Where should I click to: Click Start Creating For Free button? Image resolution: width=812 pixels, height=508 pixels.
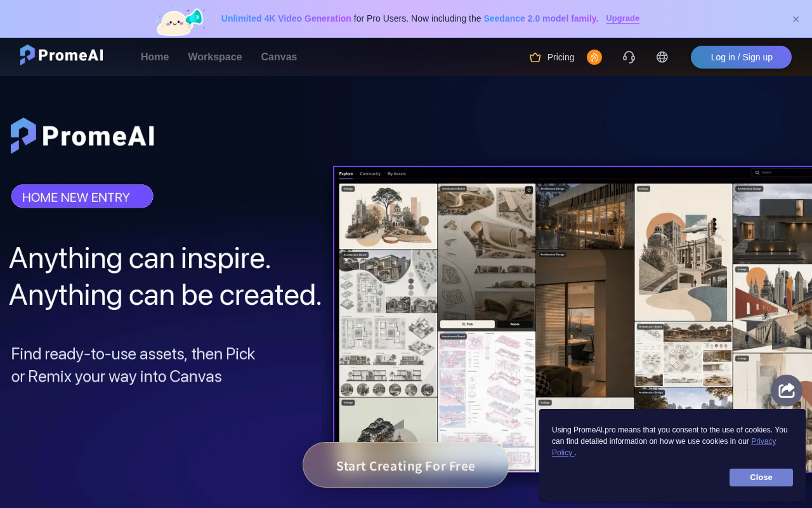coord(406,465)
